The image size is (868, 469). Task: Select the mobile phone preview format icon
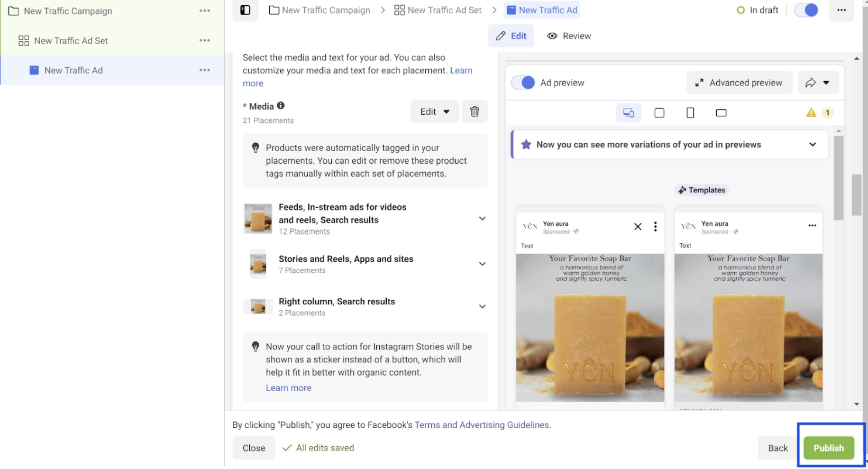click(x=690, y=113)
